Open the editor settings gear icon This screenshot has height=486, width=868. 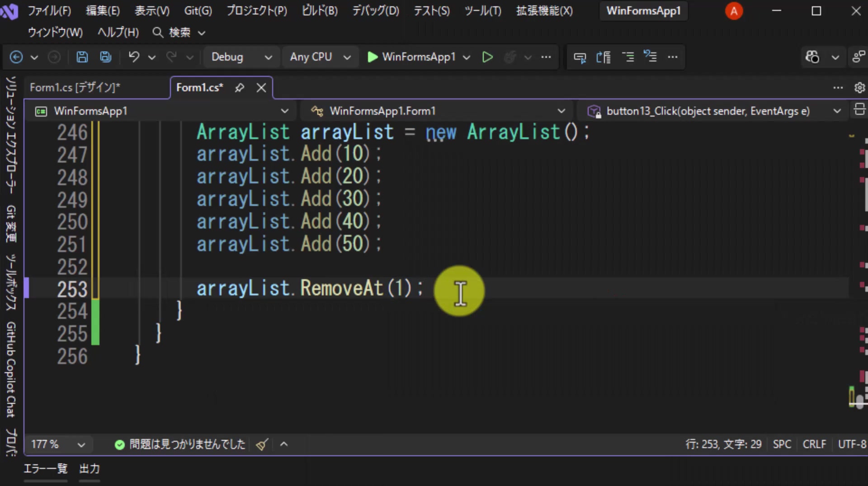click(x=859, y=88)
